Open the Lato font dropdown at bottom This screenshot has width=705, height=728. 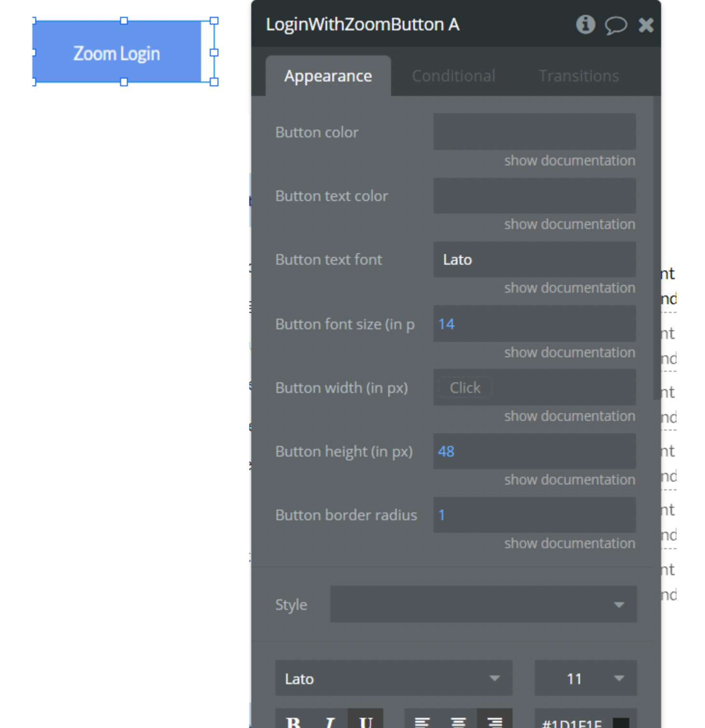(x=393, y=678)
